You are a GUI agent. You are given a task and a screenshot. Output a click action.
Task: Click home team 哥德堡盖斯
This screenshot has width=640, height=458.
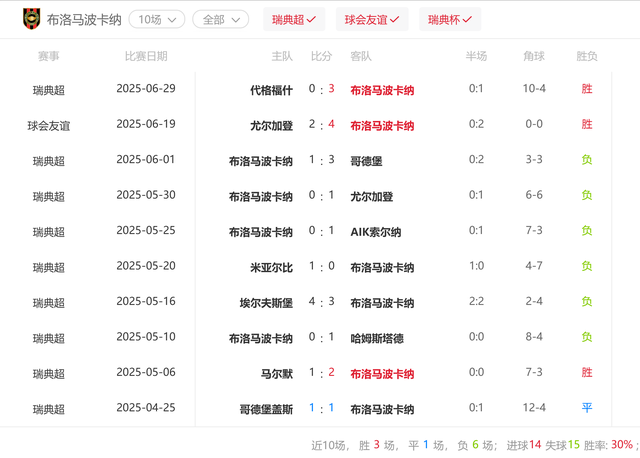[x=266, y=409]
